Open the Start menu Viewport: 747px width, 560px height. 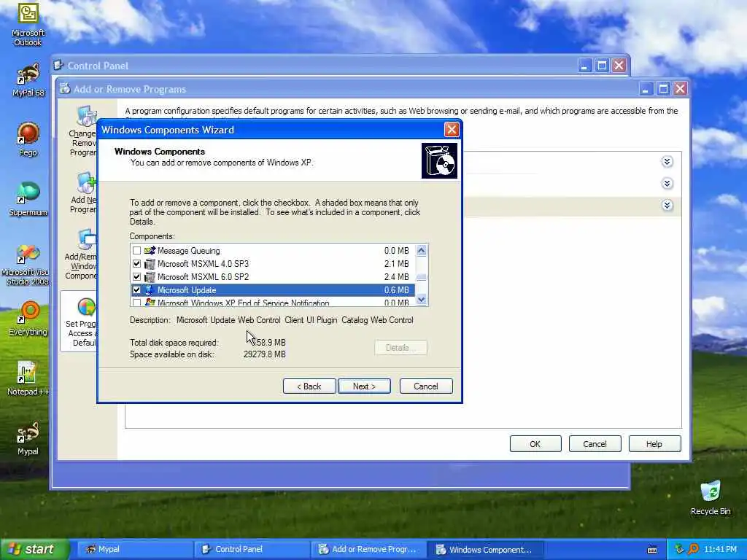[x=34, y=550]
